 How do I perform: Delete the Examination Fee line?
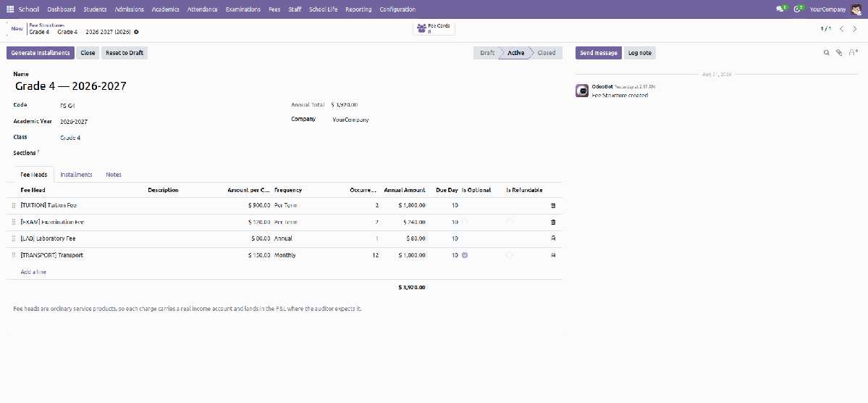point(553,222)
